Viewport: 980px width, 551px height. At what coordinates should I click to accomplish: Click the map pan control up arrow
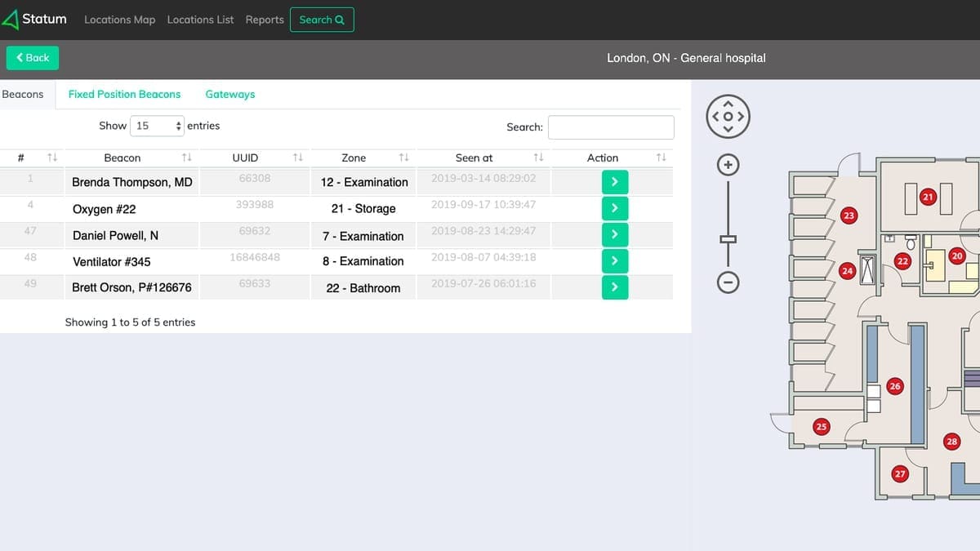click(728, 104)
